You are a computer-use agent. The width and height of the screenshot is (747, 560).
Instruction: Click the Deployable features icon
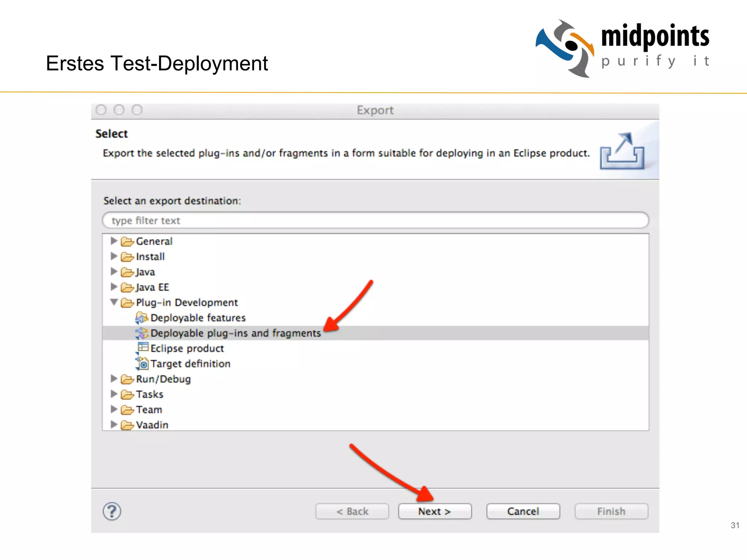pyautogui.click(x=142, y=318)
